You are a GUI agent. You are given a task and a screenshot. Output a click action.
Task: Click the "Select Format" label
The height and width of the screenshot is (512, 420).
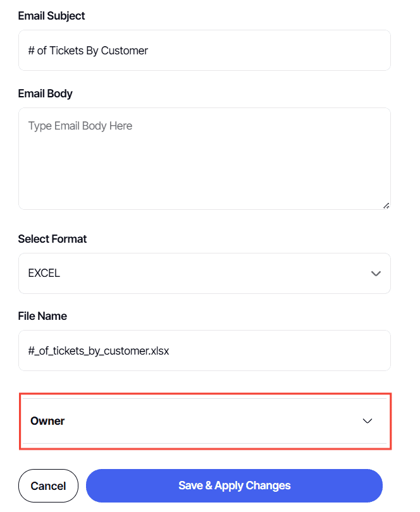52,239
